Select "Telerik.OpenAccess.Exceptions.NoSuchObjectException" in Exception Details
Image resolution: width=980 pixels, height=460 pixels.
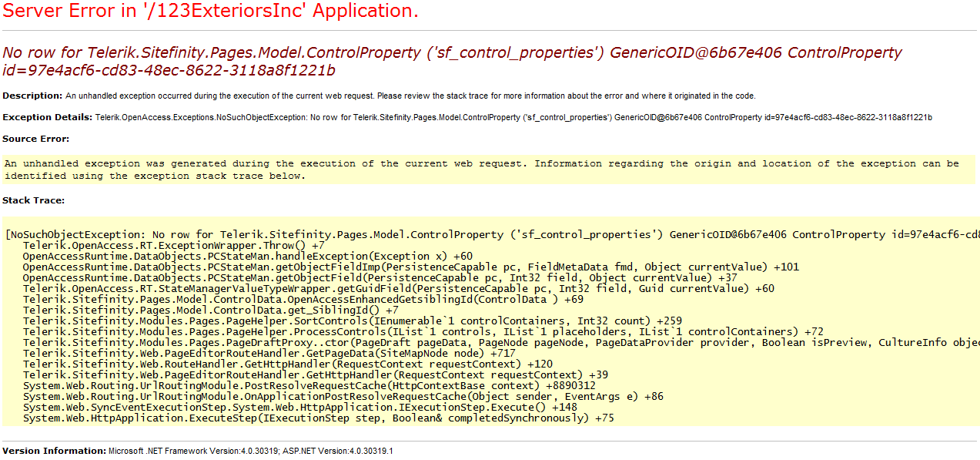201,117
